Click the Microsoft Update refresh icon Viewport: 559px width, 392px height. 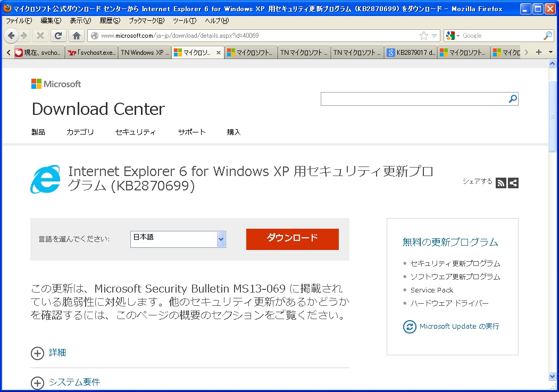409,327
